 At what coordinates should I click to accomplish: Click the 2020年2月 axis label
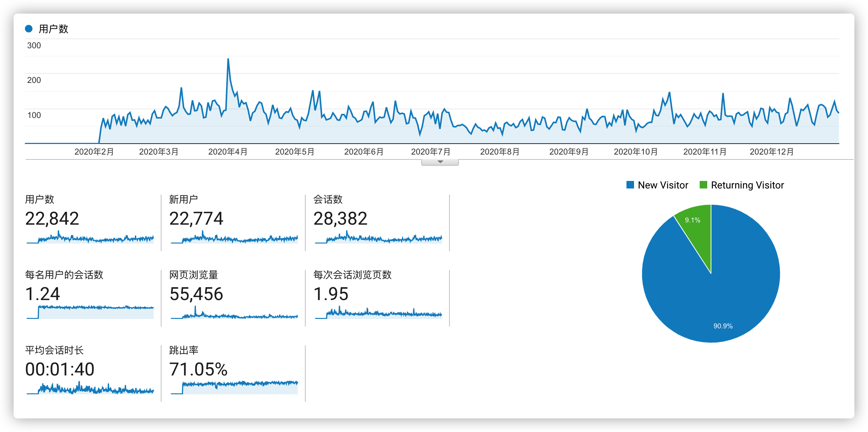click(94, 152)
